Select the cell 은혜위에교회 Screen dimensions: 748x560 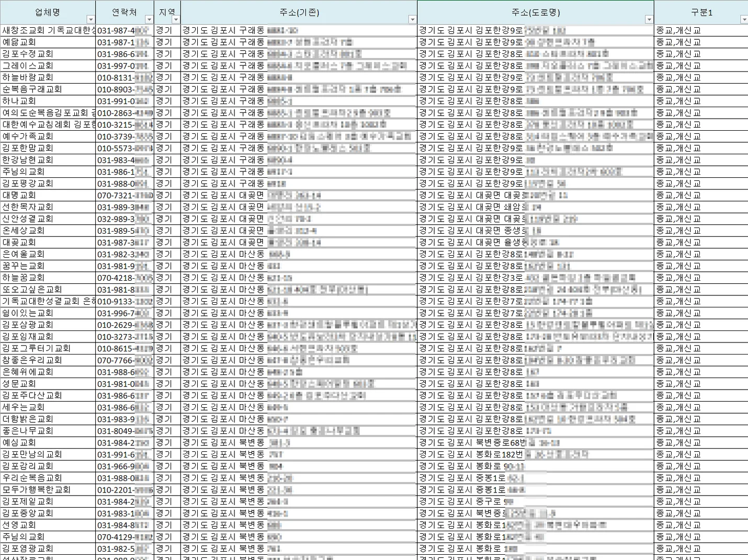coord(48,372)
